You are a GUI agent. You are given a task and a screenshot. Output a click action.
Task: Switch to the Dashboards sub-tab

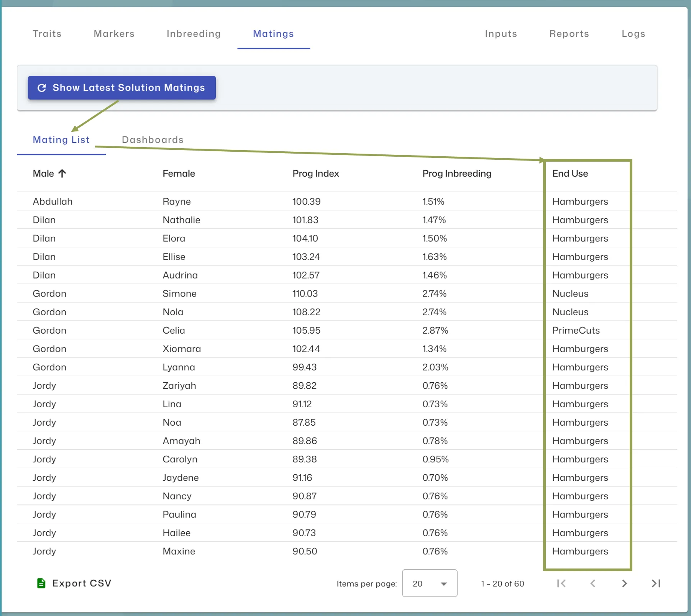pos(153,140)
